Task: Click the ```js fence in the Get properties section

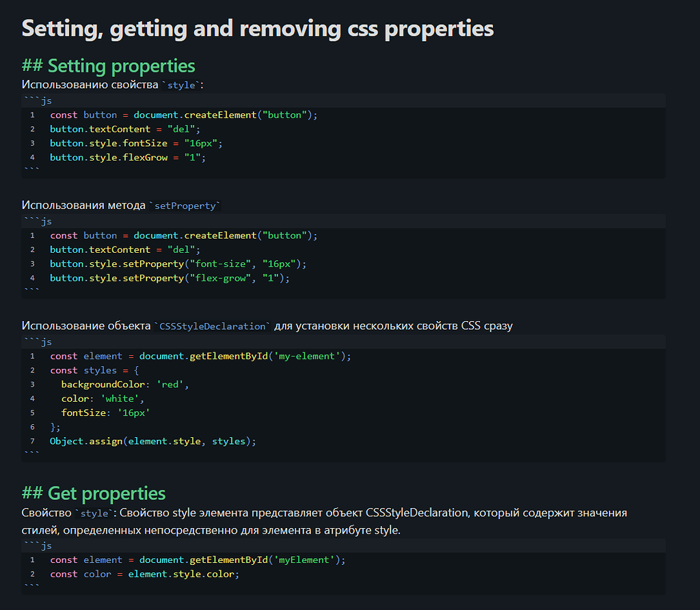Action: [x=38, y=546]
